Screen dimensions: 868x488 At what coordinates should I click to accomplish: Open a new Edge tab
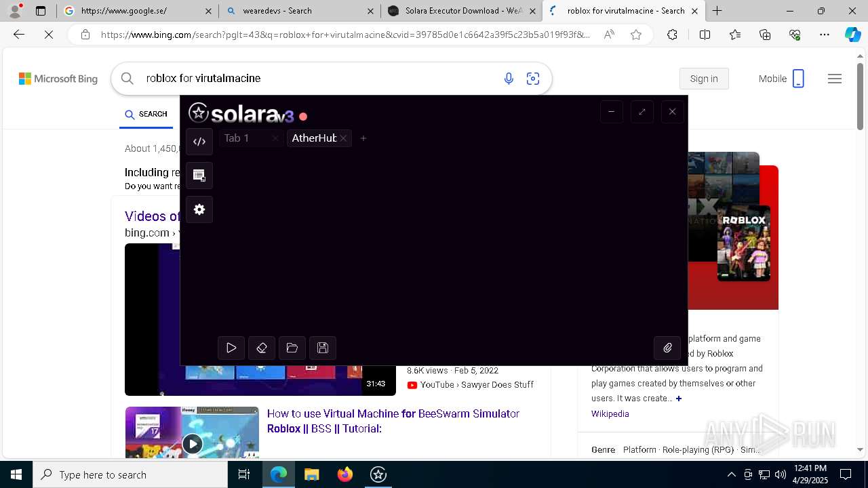click(717, 11)
